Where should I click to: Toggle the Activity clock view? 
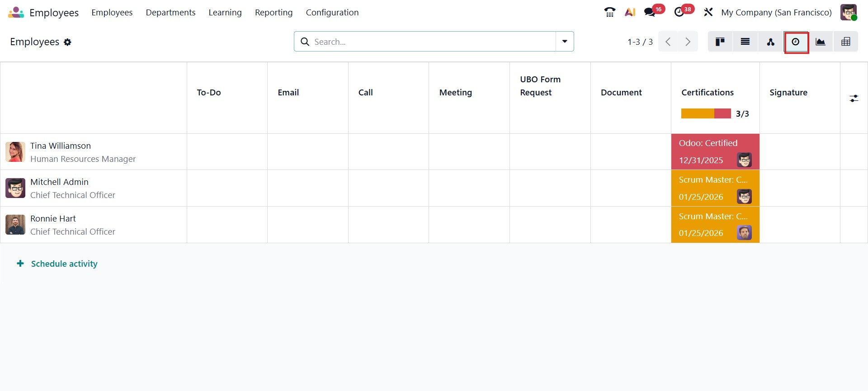pyautogui.click(x=796, y=42)
